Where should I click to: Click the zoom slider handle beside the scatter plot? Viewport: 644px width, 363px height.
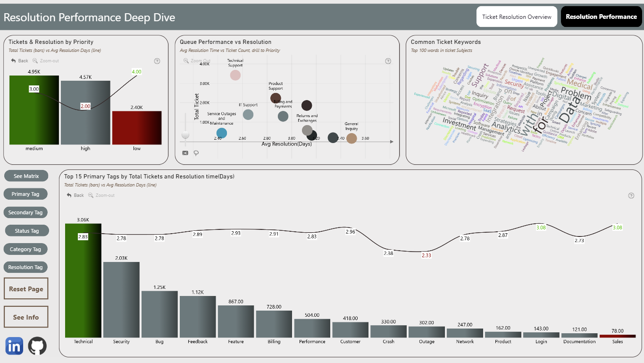coord(185,135)
